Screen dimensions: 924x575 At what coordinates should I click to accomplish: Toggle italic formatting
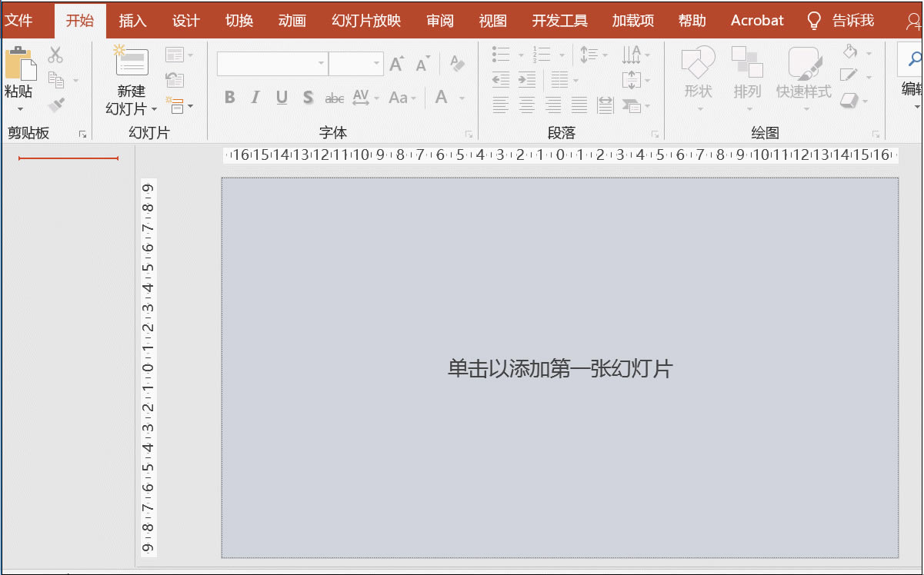(x=255, y=98)
